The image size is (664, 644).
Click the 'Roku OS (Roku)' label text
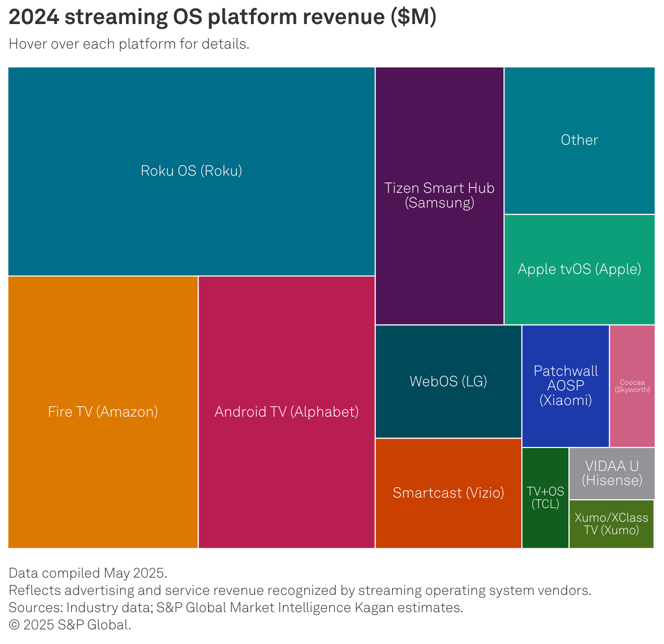191,171
